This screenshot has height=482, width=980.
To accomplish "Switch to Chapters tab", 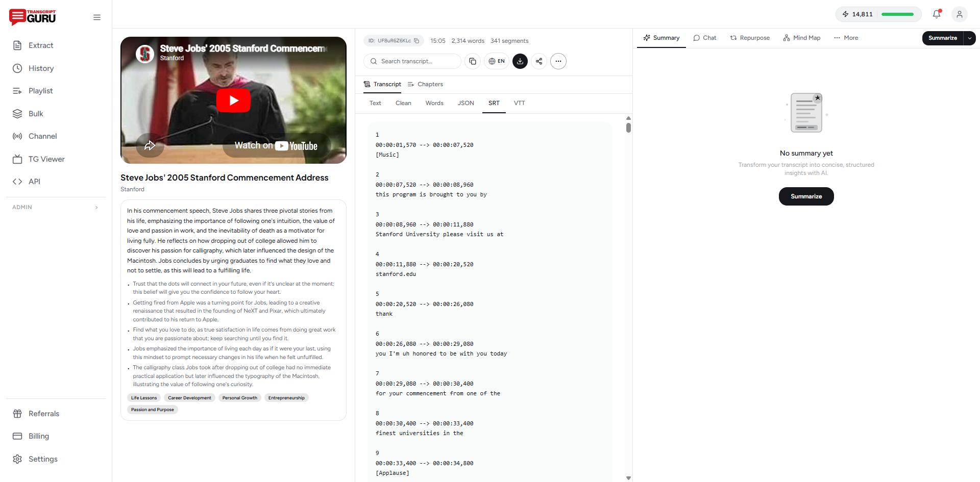I will click(x=425, y=84).
